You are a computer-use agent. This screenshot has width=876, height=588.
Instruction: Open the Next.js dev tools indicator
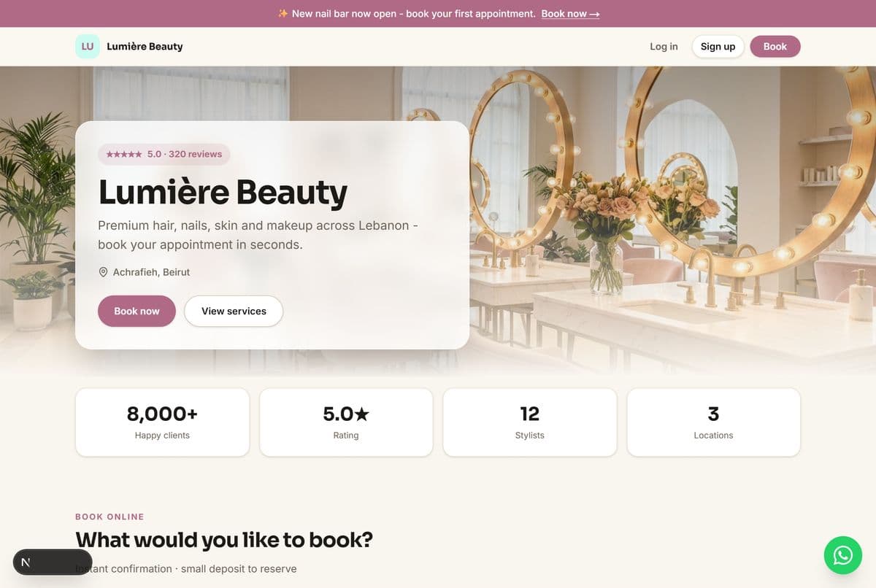53,562
